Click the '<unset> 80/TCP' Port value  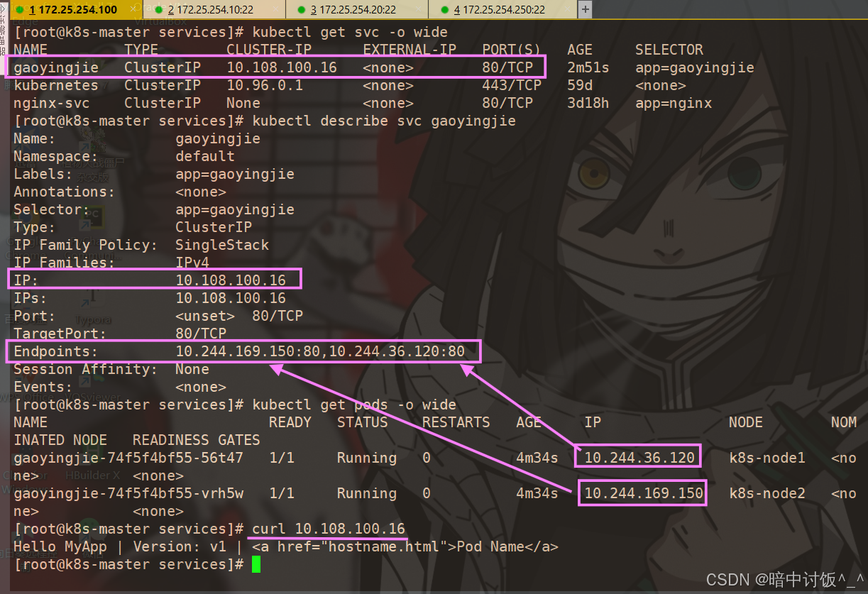tap(239, 316)
